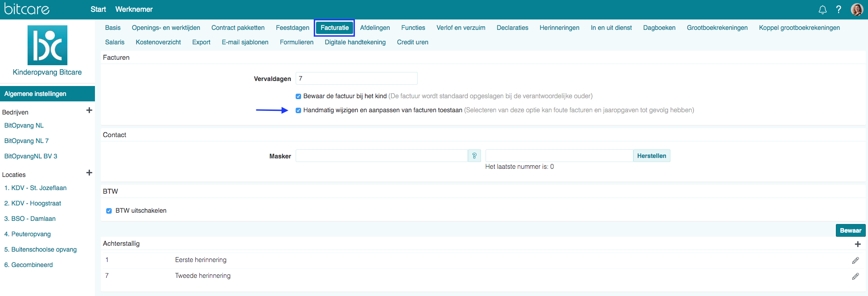Open company BitOpvang NL
This screenshot has width=868, height=296.
point(24,125)
